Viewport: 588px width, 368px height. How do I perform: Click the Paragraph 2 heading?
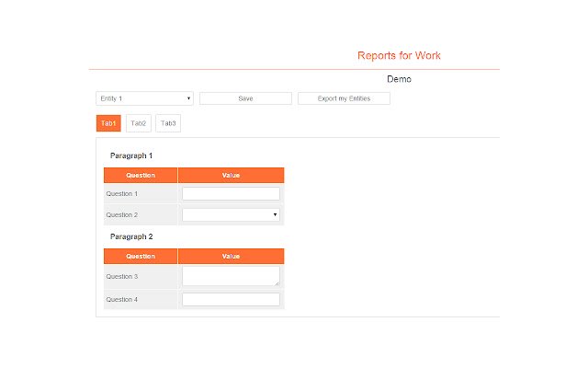click(x=131, y=236)
